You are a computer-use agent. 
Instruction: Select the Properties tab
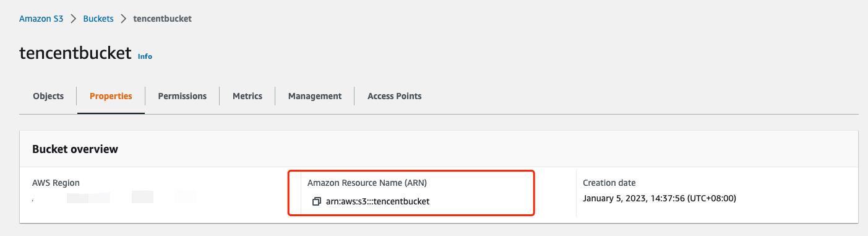[111, 96]
